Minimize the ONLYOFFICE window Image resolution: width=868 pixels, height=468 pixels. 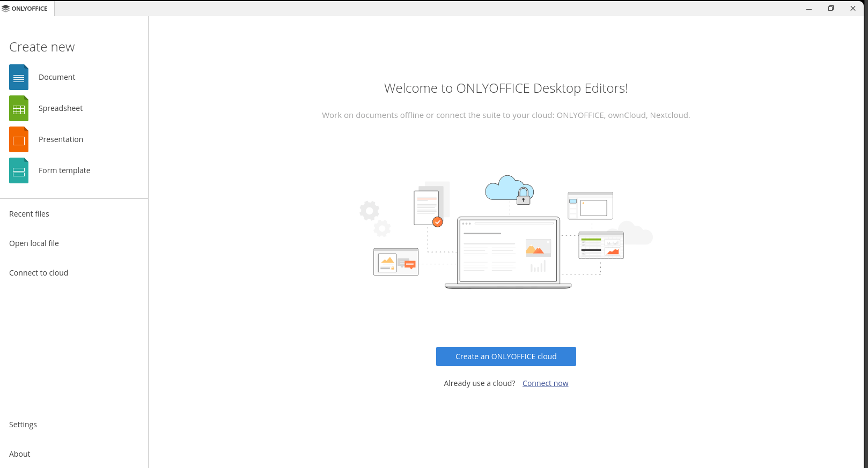pyautogui.click(x=809, y=9)
